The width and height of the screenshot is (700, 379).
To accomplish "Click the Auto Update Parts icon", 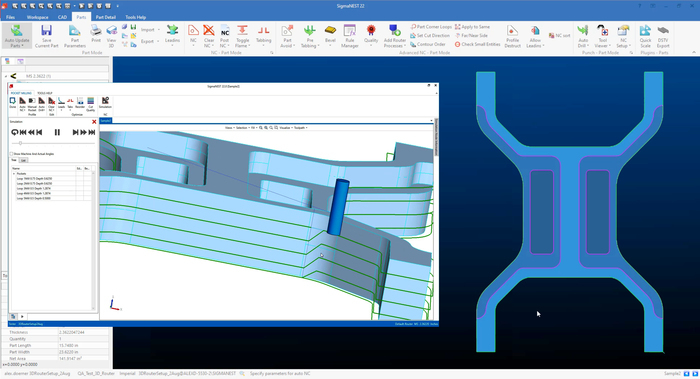I will coord(17,36).
